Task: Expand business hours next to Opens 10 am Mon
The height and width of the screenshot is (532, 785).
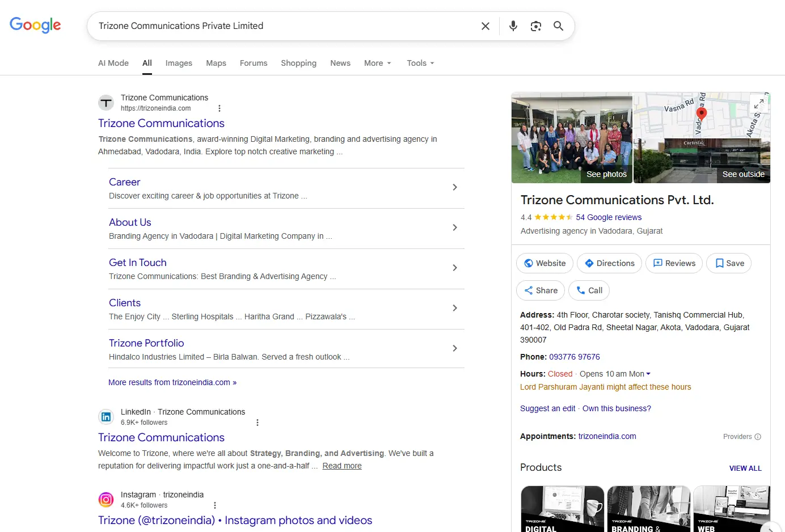Action: (x=648, y=374)
